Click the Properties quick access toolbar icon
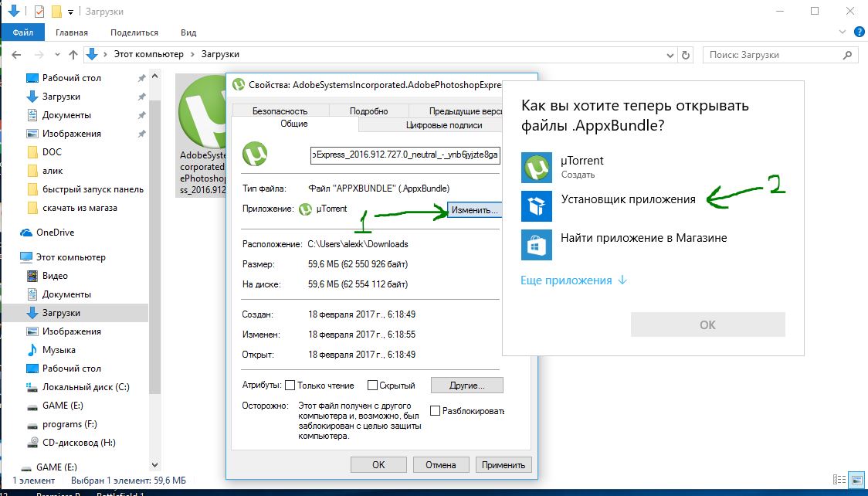This screenshot has width=868, height=496. (39, 11)
